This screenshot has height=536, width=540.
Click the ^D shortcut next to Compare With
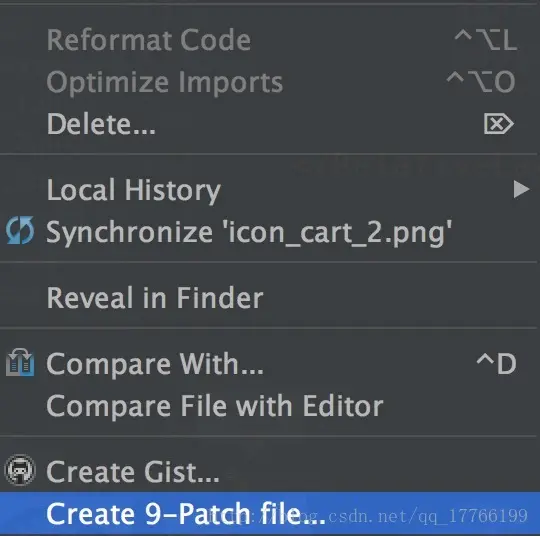496,363
